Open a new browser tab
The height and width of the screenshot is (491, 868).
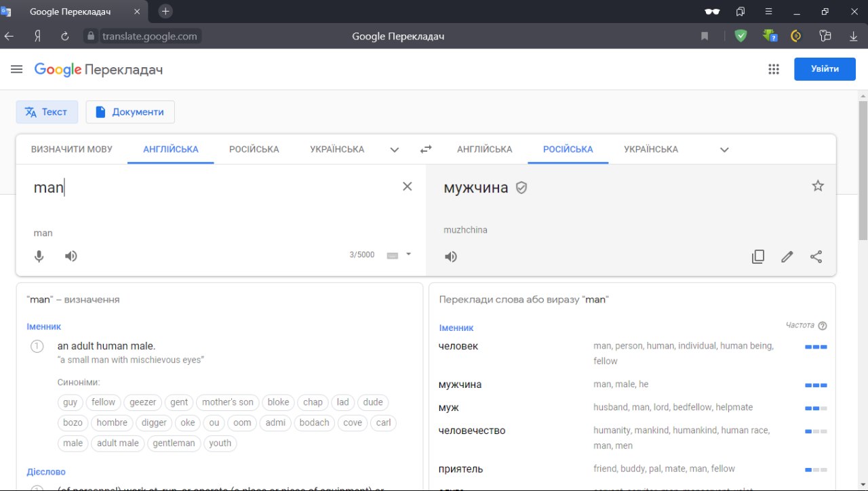165,12
